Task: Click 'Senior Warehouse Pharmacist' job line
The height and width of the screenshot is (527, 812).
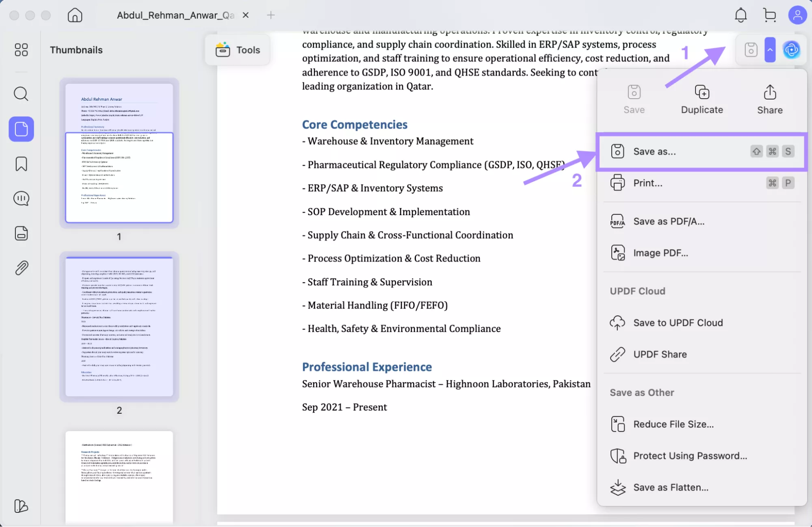Action: click(446, 384)
